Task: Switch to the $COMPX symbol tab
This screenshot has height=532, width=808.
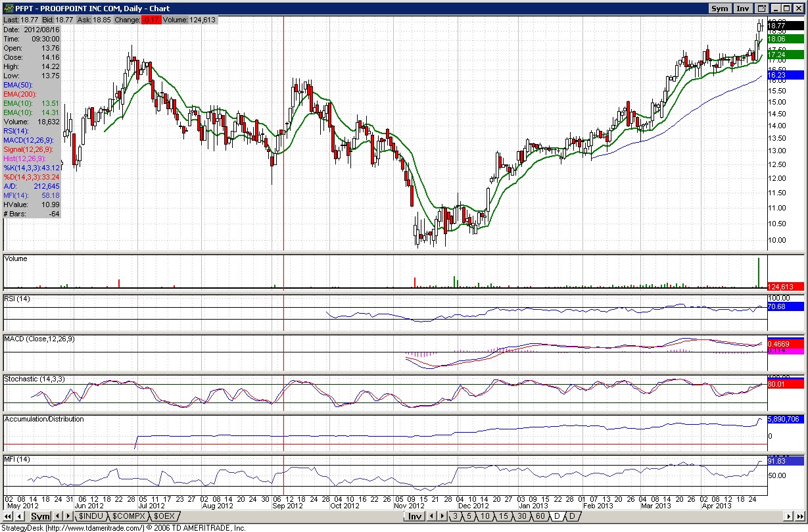Action: pyautogui.click(x=128, y=516)
